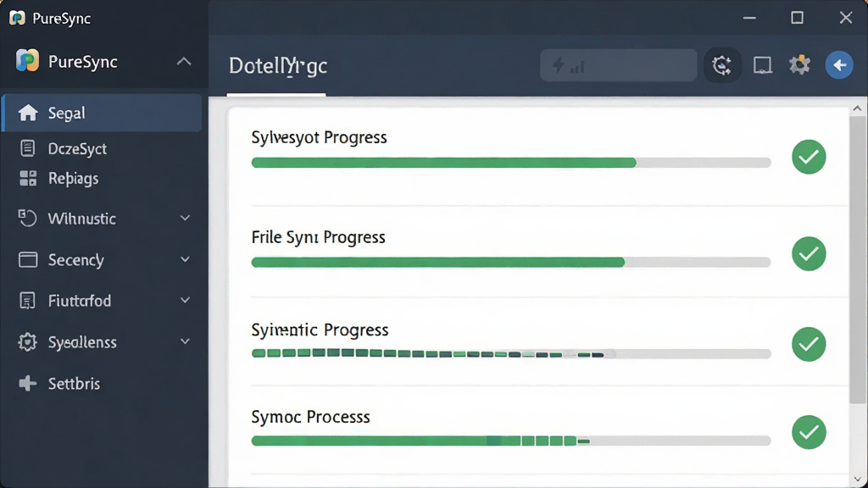Click the PureSync sidebar header logo
This screenshot has height=488, width=868.
click(x=27, y=60)
